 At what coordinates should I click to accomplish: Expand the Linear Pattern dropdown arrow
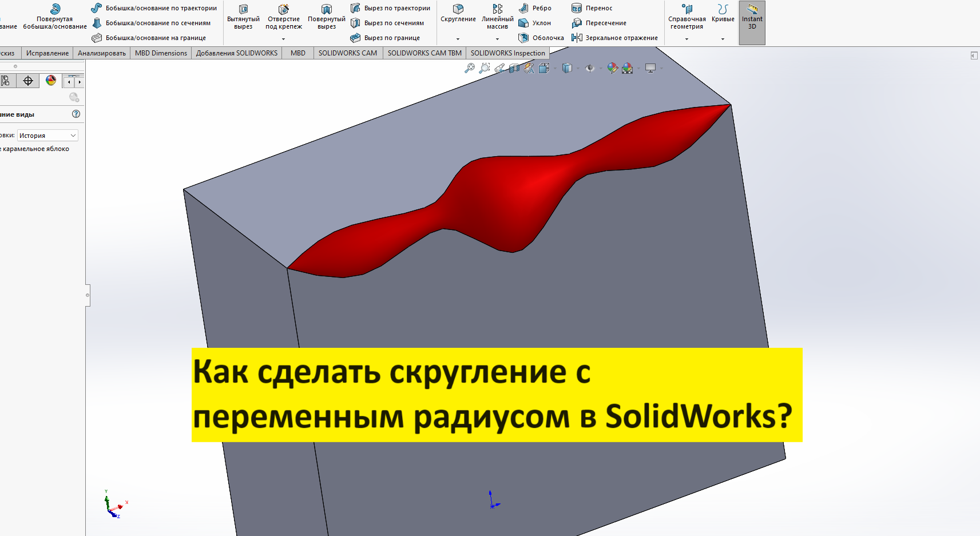[497, 39]
